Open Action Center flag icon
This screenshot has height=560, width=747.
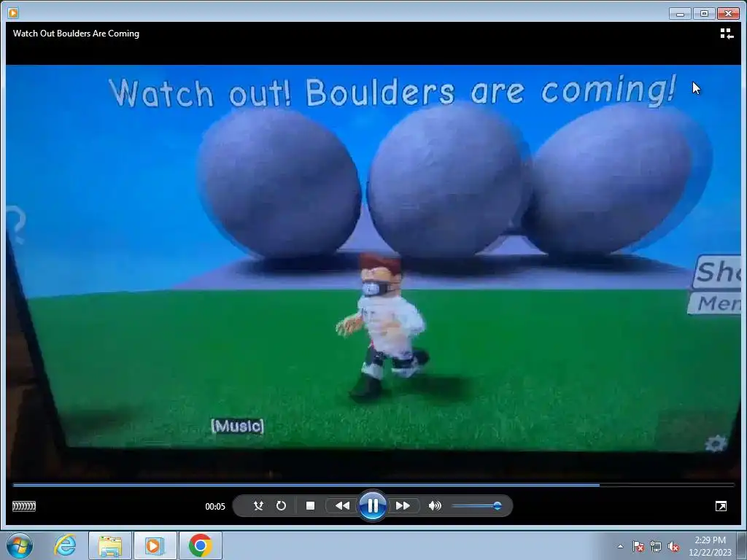click(638, 546)
